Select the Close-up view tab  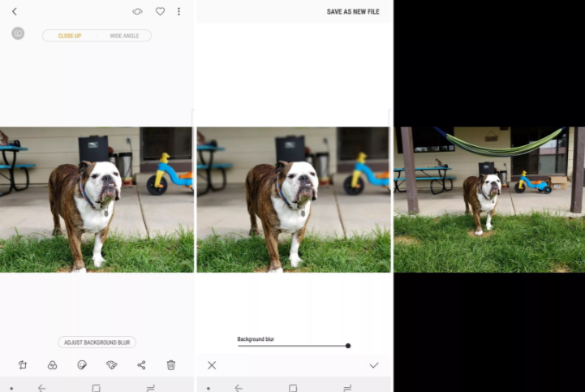pos(70,36)
